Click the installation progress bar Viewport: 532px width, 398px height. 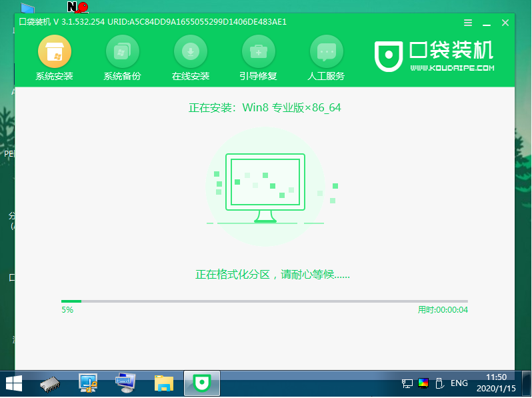[264, 301]
